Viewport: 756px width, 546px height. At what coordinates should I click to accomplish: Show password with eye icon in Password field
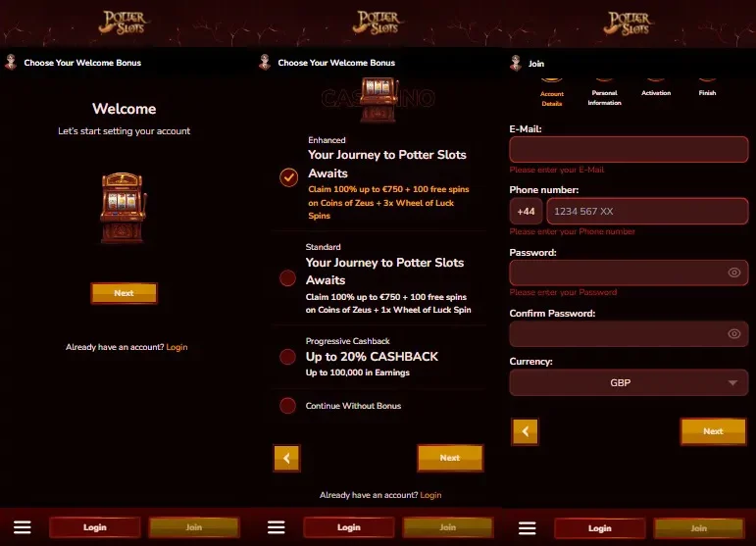pos(734,273)
